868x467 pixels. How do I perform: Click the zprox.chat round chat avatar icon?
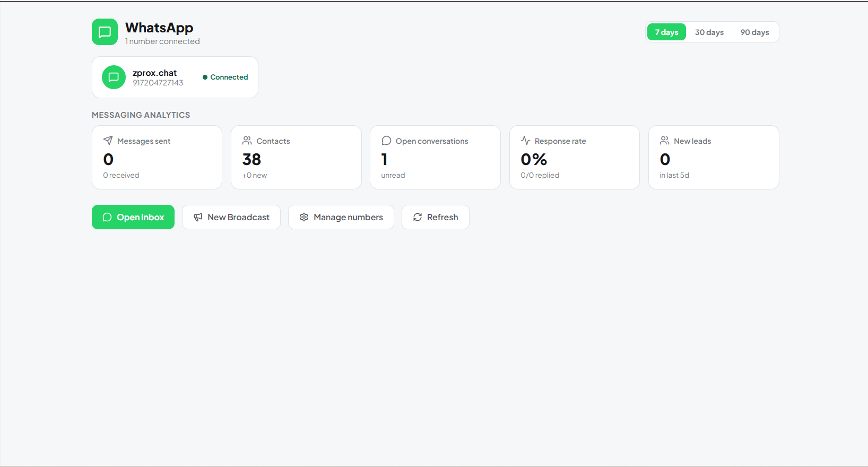114,77
